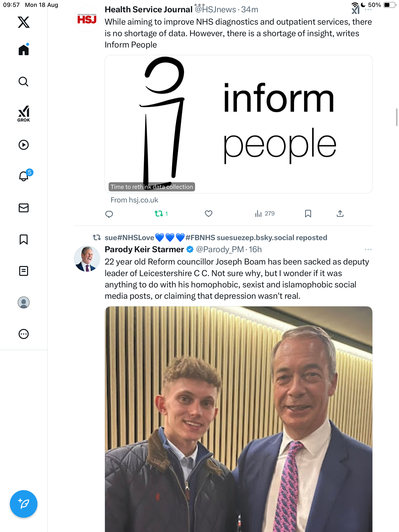This screenshot has height=532, width=399.
Task: View analytics count 279 on HSJ post
Action: coord(265,214)
